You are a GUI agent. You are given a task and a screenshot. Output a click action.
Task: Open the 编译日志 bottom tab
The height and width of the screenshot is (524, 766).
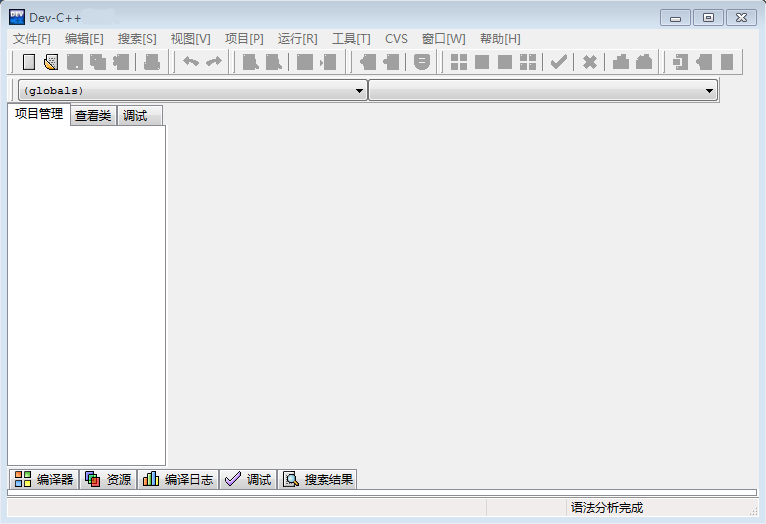coord(178,479)
